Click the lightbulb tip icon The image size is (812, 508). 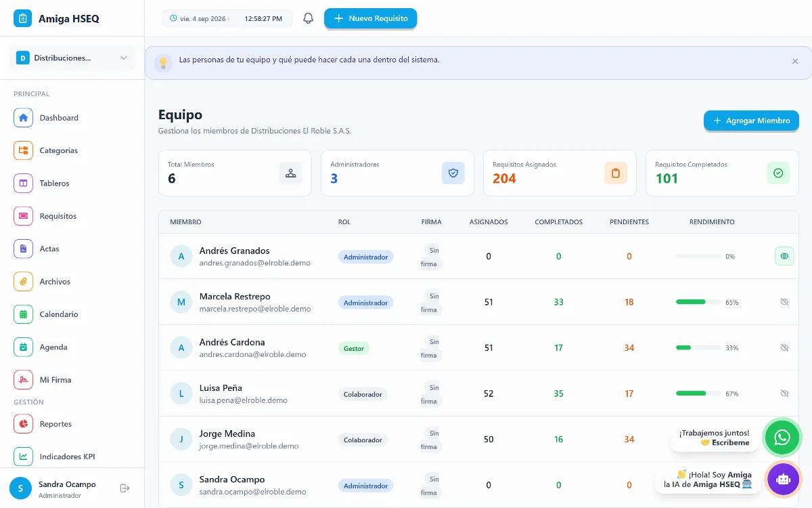tap(163, 63)
